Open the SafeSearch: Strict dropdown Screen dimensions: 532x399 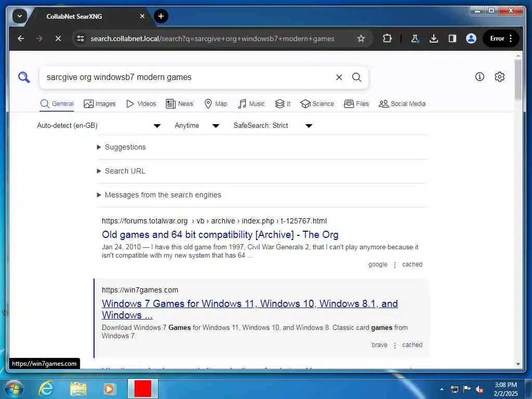272,126
